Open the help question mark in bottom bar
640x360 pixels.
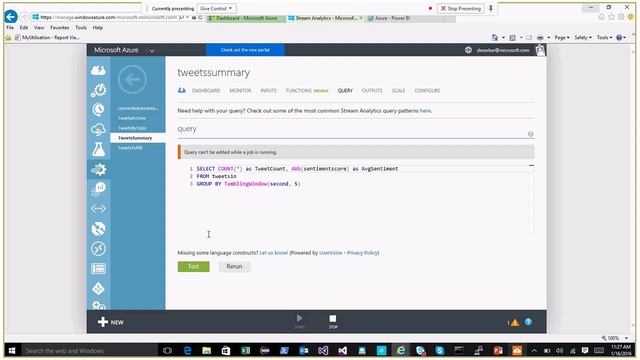click(x=528, y=322)
